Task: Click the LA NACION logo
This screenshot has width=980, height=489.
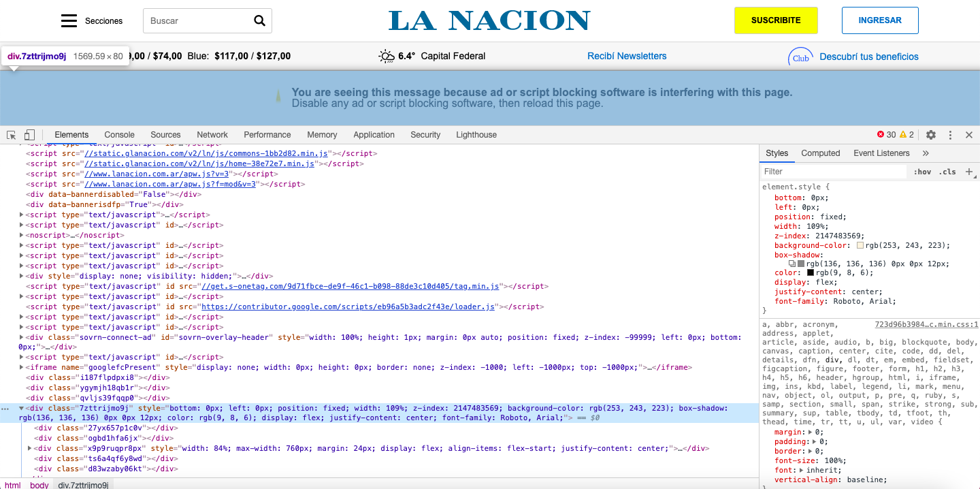Action: point(489,20)
